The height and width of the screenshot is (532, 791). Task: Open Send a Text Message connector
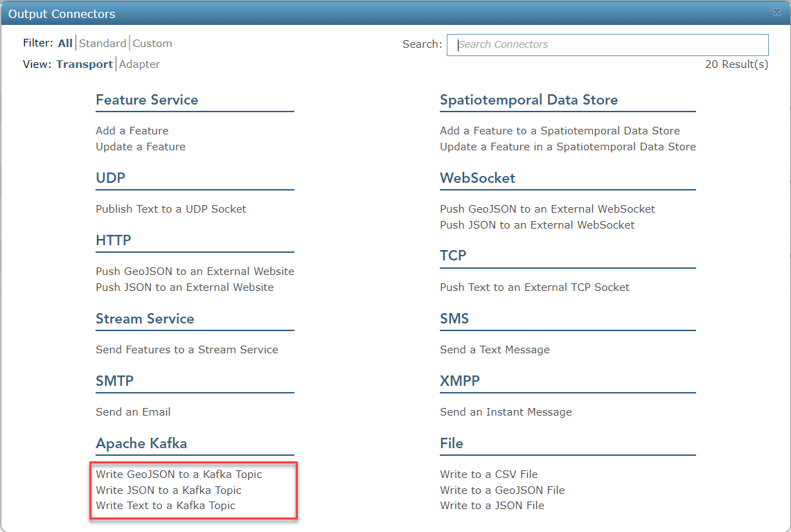point(495,349)
